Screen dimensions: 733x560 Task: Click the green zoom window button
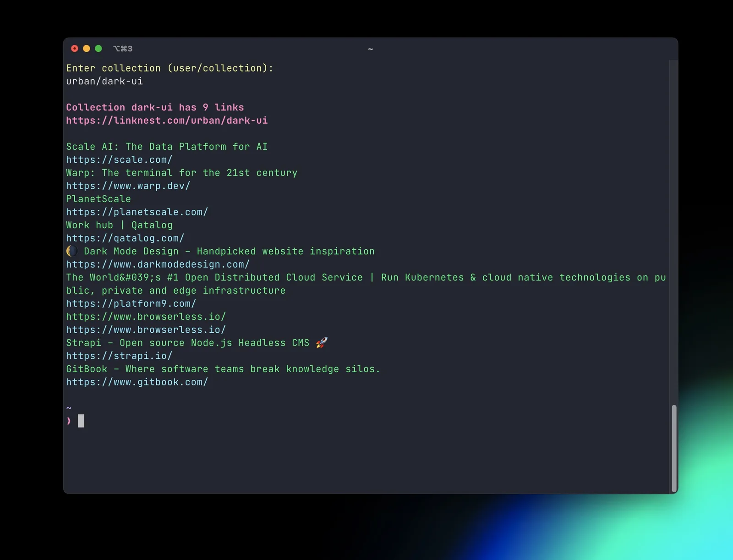click(98, 49)
